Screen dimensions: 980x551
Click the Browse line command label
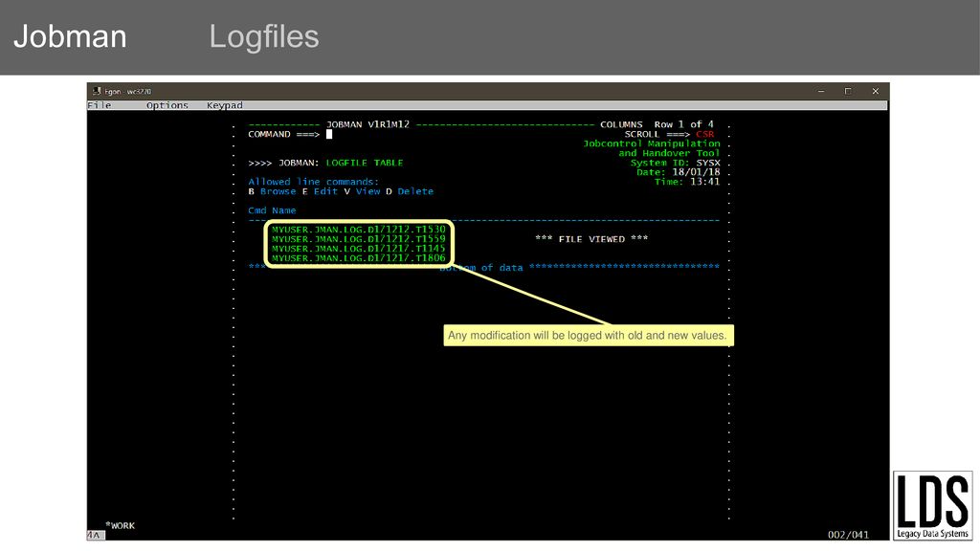[278, 191]
